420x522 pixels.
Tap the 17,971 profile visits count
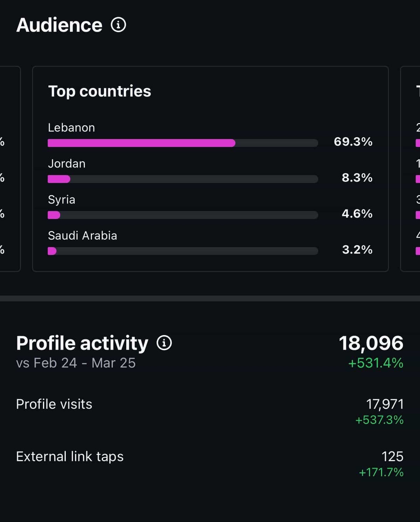[385, 404]
